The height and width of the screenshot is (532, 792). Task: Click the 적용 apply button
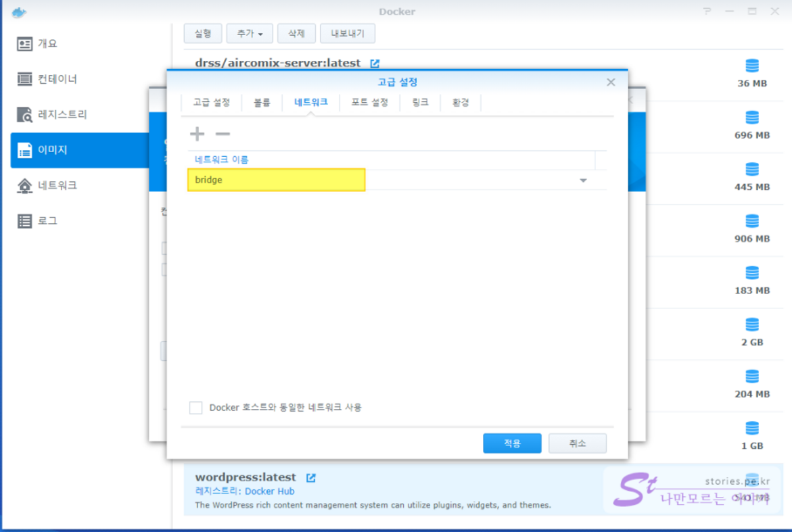512,443
